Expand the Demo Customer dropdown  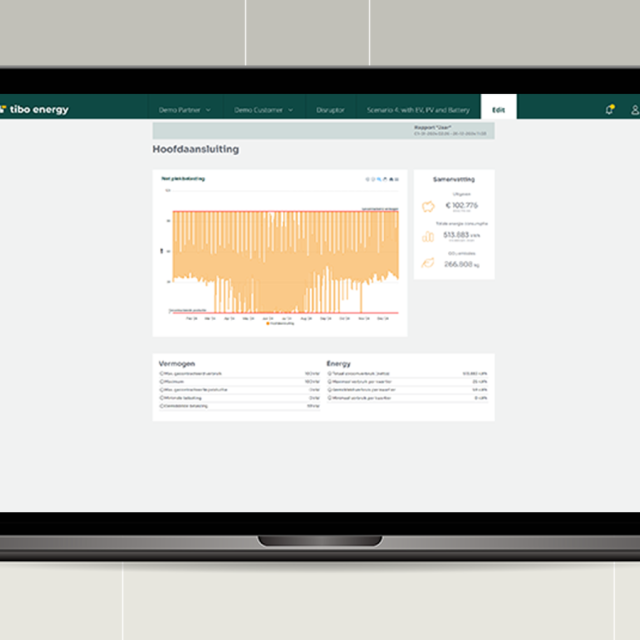tap(264, 109)
